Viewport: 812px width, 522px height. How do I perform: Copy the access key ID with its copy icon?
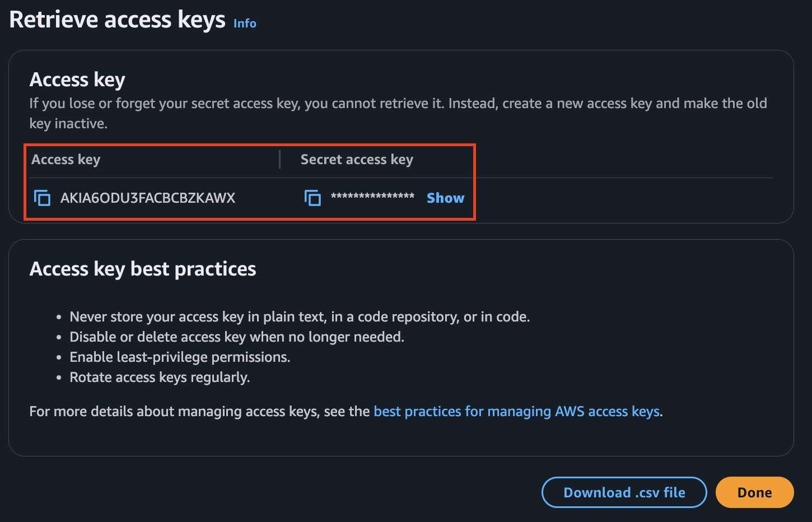[43, 198]
